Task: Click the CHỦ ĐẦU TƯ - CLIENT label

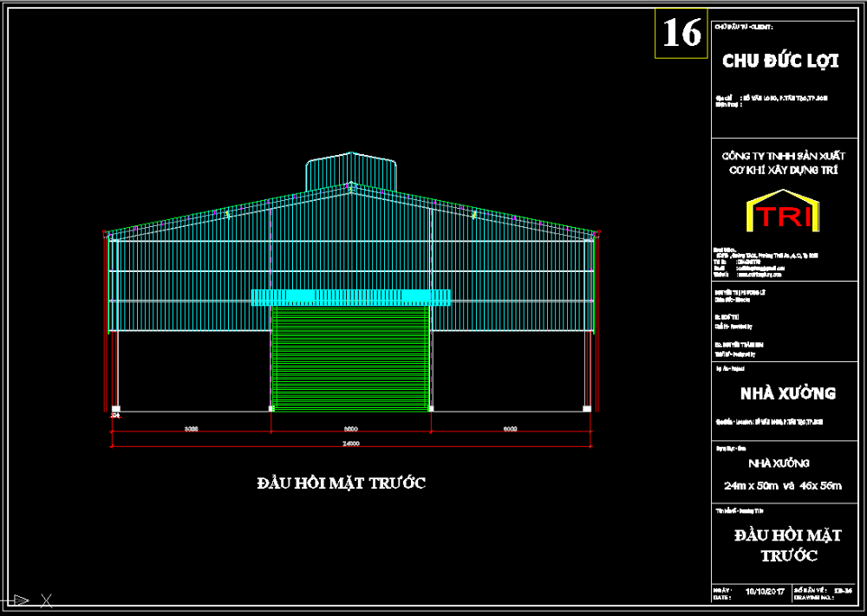Action: pos(743,27)
